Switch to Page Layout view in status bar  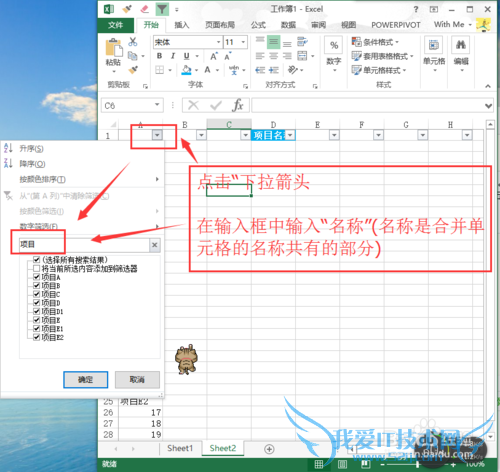click(342, 464)
